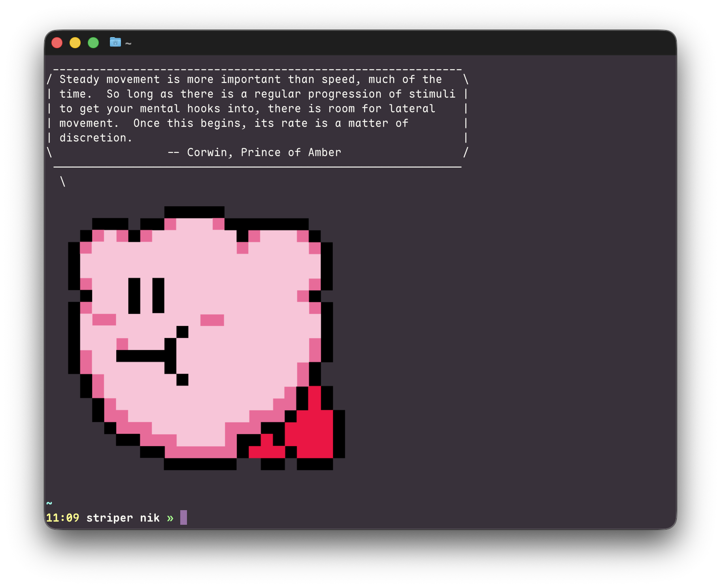The height and width of the screenshot is (588, 721).
Task: Click the pink blush mark right of Kirby's eyes
Action: 212,320
